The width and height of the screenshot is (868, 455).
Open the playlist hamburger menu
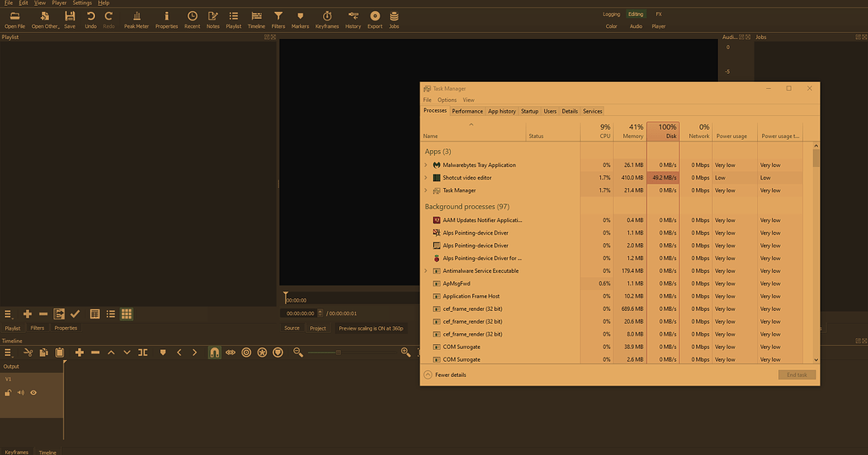coord(8,314)
